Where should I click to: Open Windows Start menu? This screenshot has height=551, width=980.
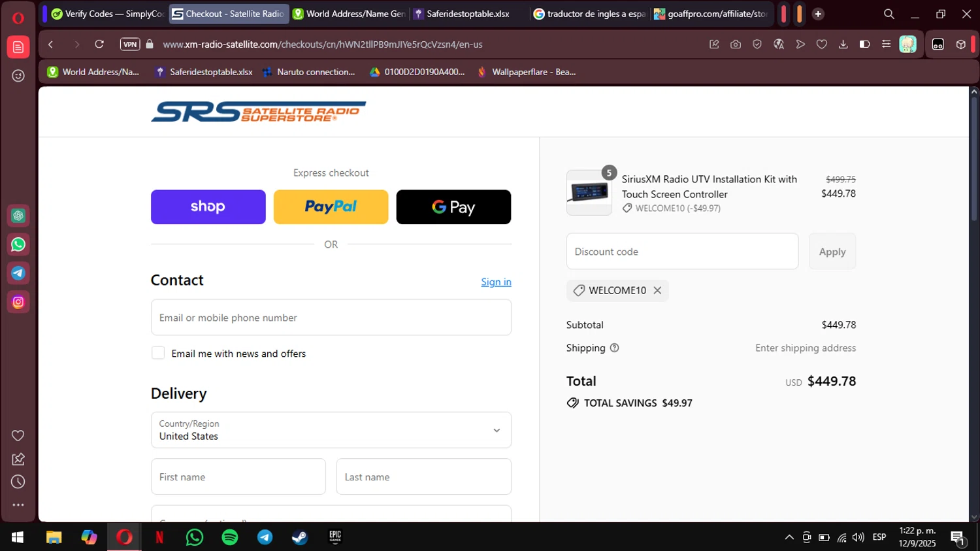18,537
